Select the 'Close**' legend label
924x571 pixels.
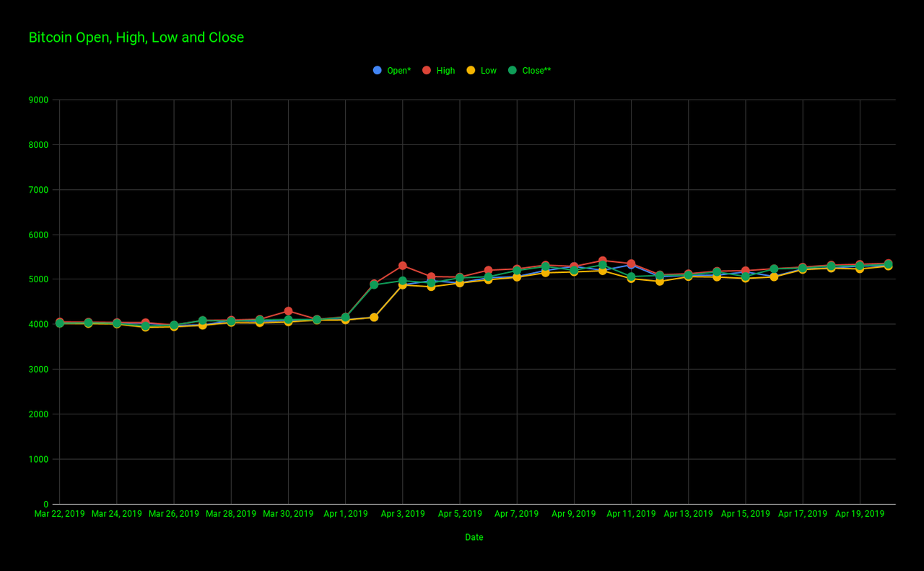click(536, 71)
